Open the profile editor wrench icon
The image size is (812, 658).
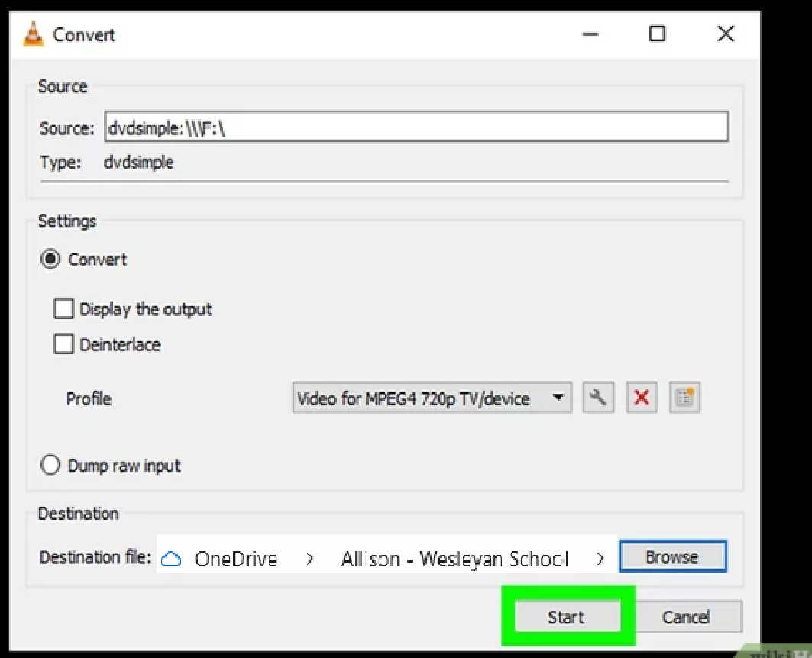[x=599, y=397]
